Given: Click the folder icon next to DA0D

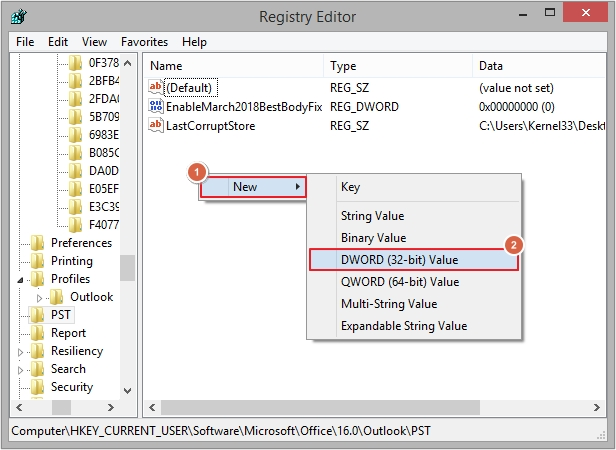Looking at the screenshot, I should (75, 171).
